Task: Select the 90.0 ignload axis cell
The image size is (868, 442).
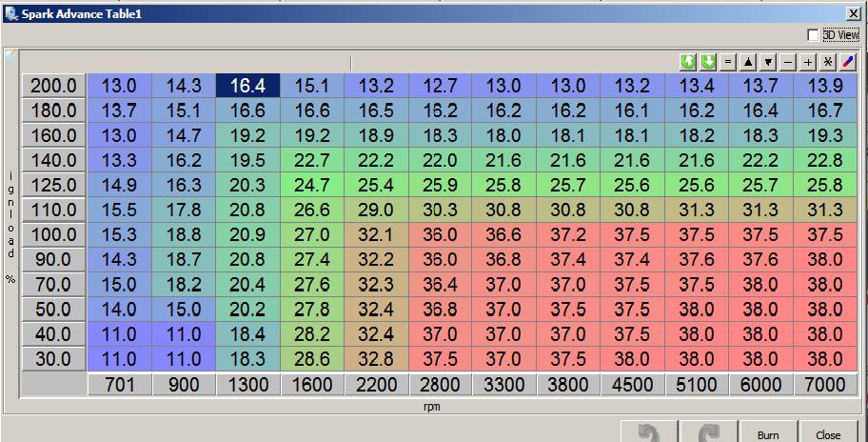Action: tap(53, 260)
